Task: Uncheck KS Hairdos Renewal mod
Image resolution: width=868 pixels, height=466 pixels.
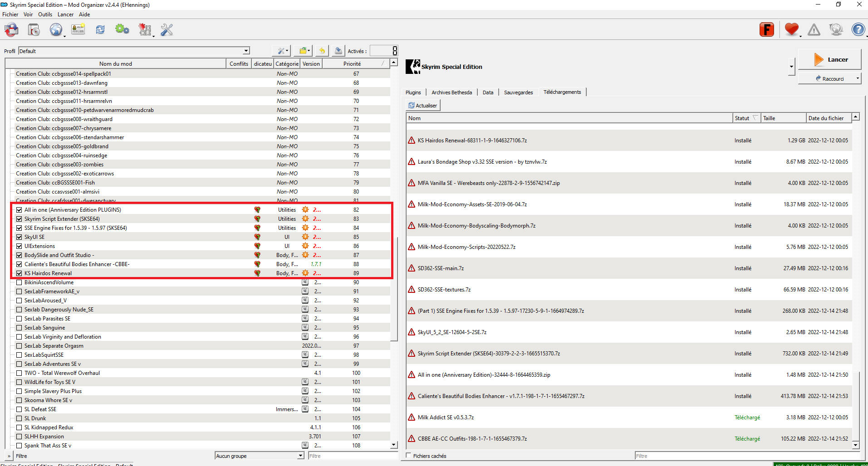Action: point(19,273)
